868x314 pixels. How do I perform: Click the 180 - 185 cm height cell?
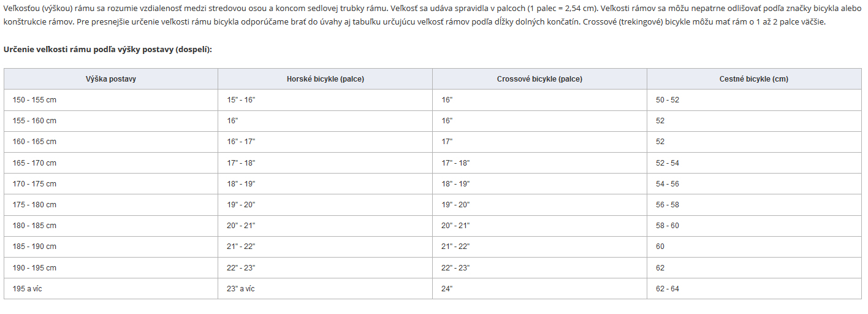tap(111, 226)
